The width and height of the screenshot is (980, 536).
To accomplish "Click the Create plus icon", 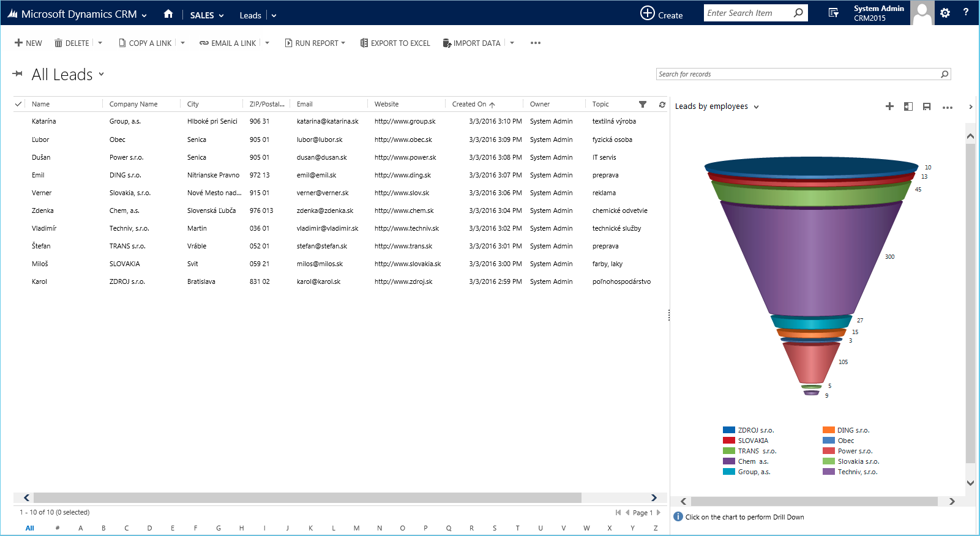I will 647,13.
